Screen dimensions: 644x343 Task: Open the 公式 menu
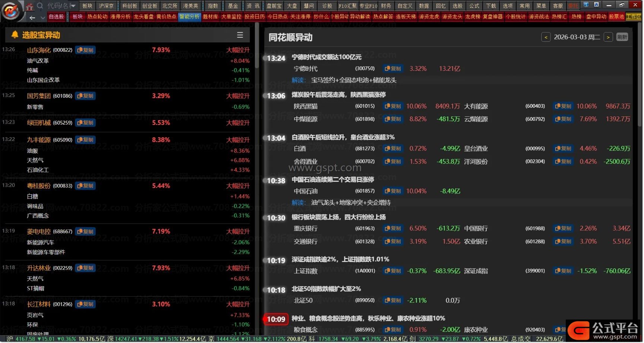[474, 6]
